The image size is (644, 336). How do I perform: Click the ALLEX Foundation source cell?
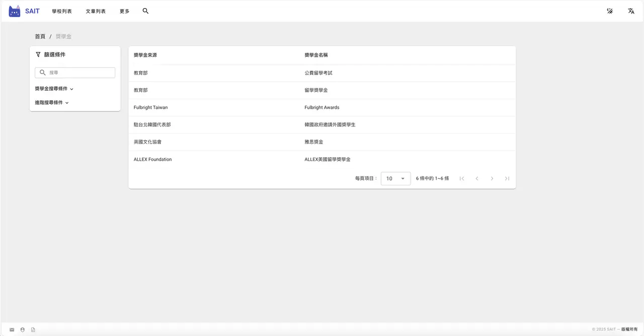[x=153, y=159]
